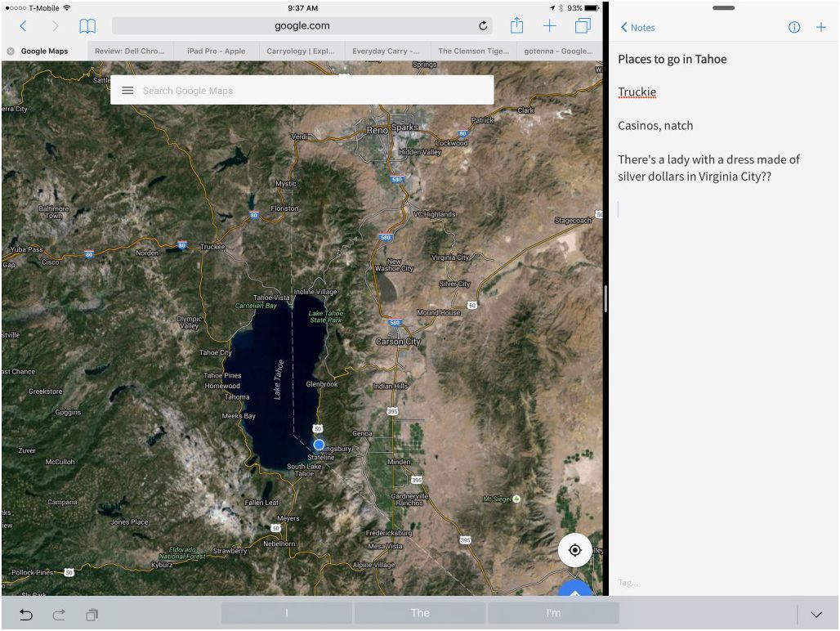
Task: Grab the split view divider handle
Action: 605,298
